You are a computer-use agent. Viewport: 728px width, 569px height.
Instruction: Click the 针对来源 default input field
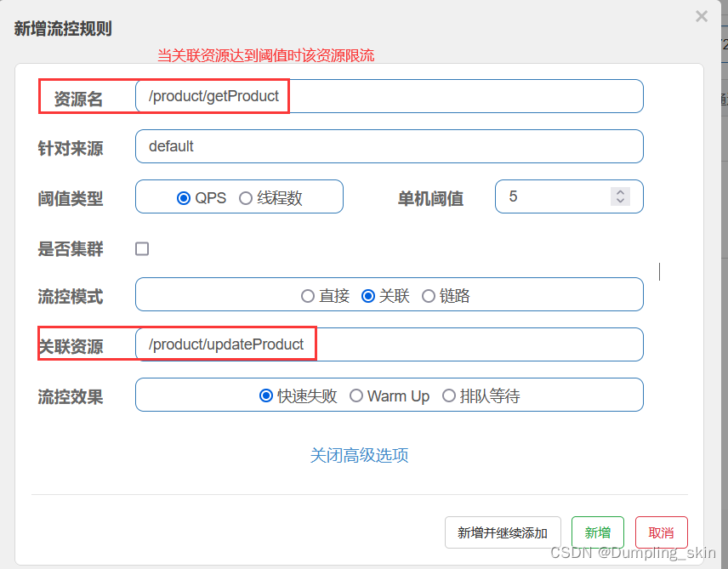click(x=389, y=146)
